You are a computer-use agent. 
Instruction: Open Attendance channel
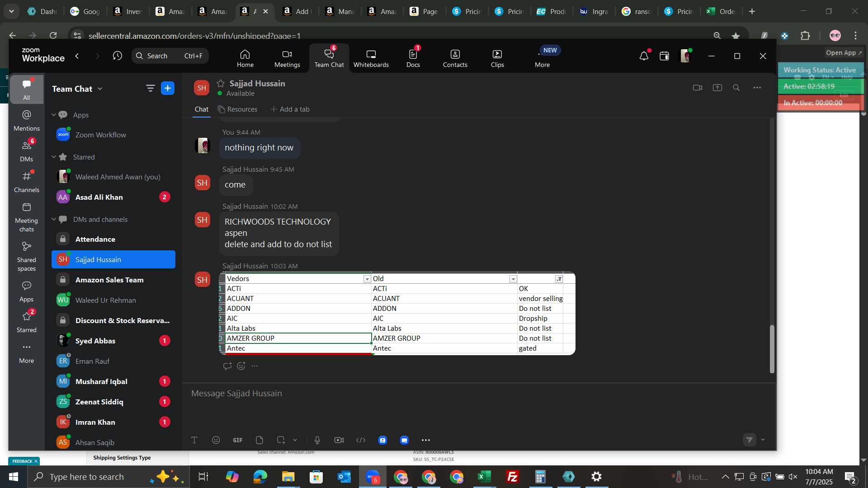pos(113,239)
